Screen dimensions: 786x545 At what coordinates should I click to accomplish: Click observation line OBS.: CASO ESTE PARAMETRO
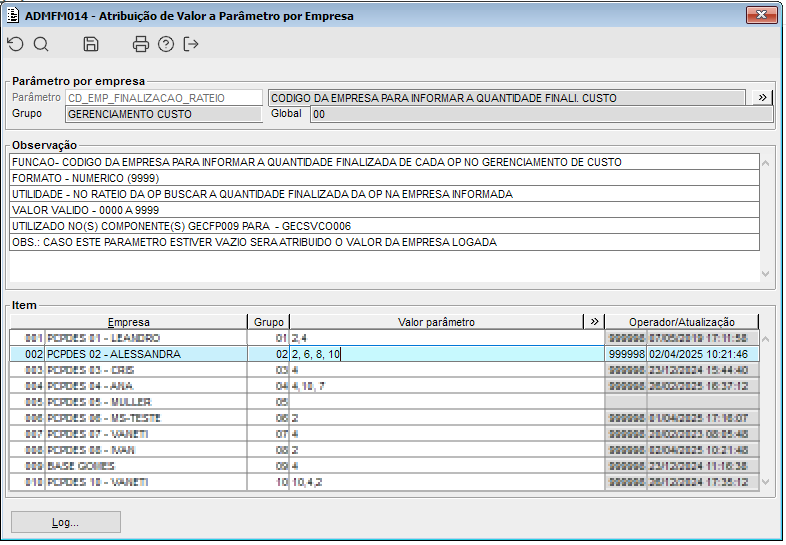click(x=384, y=242)
